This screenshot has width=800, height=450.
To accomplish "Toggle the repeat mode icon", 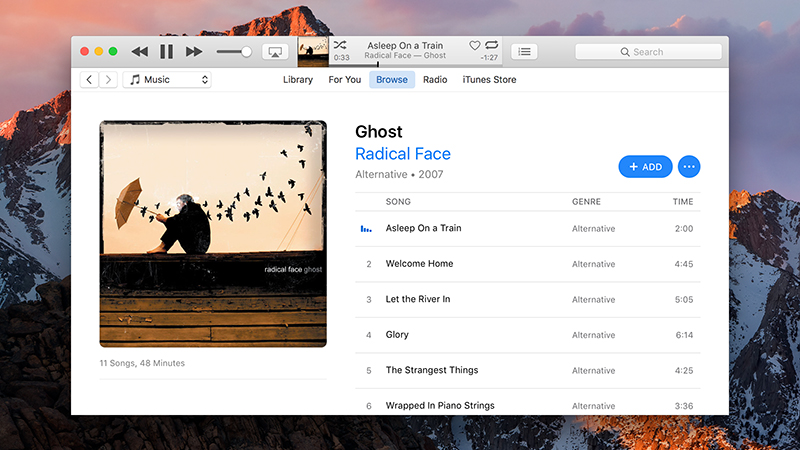I will coord(491,45).
